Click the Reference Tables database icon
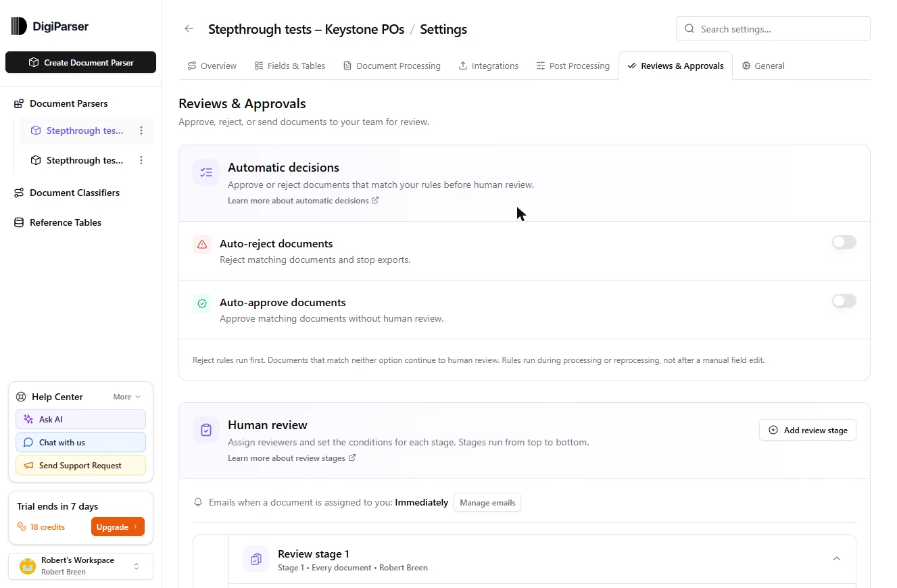The height and width of the screenshot is (588, 897). tap(19, 222)
